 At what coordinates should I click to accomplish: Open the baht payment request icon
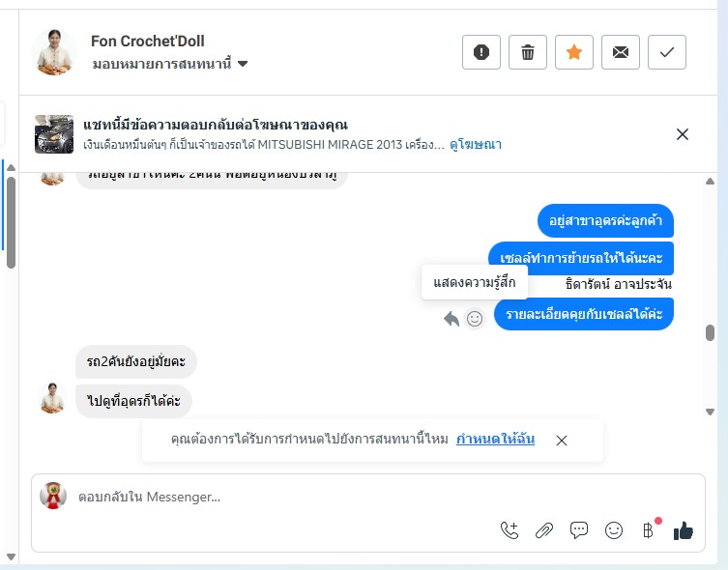[649, 529]
